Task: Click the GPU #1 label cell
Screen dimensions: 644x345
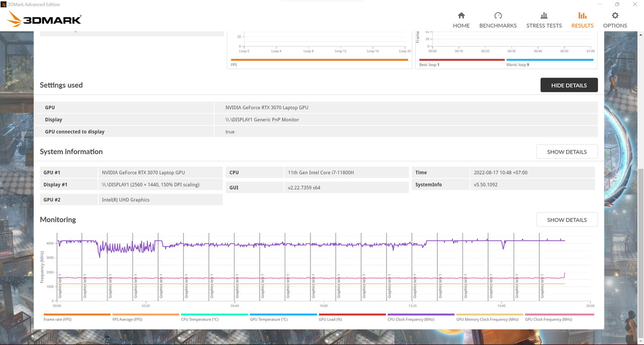Action: coord(69,172)
